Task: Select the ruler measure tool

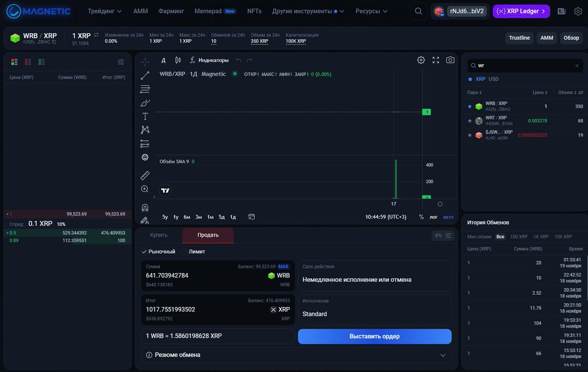Action: tap(145, 175)
